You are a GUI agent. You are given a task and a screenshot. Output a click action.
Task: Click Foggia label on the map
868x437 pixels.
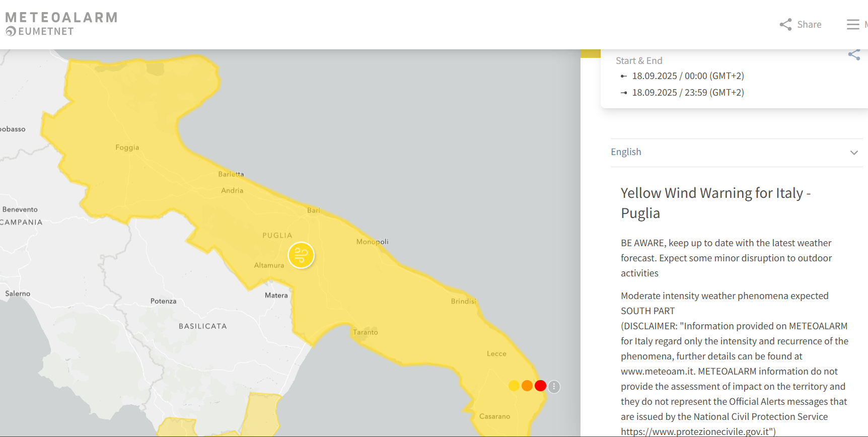click(x=127, y=148)
